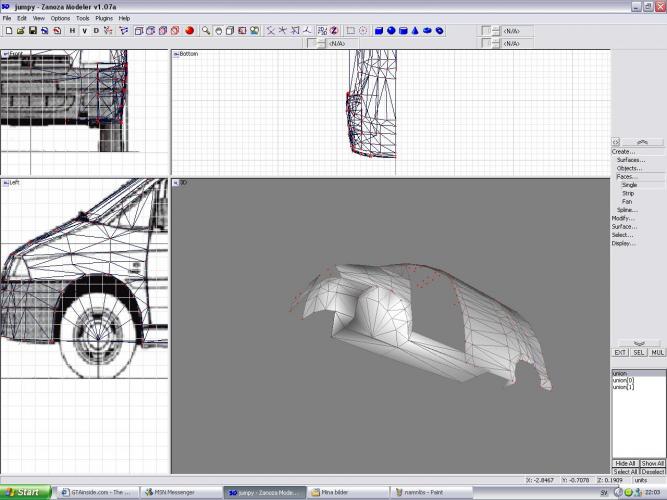
Task: Expand the Display... section
Action: (x=624, y=243)
